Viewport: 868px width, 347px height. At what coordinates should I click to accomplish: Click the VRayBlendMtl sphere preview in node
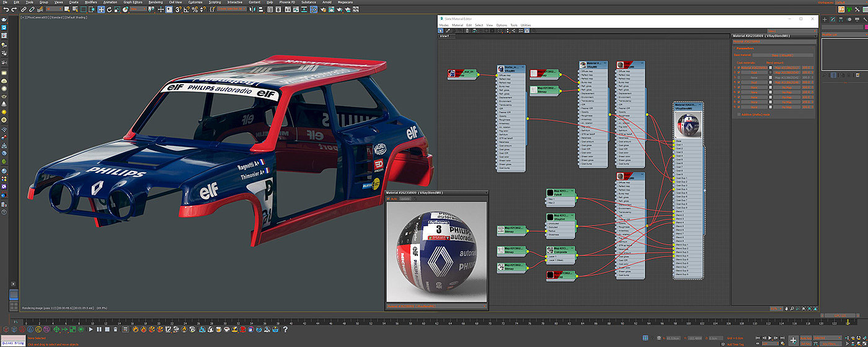pos(688,126)
